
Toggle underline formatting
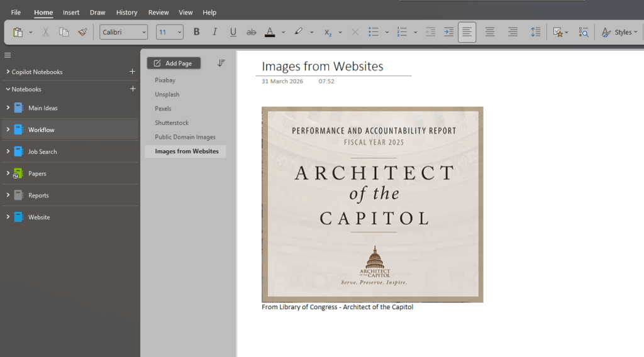[x=233, y=32]
